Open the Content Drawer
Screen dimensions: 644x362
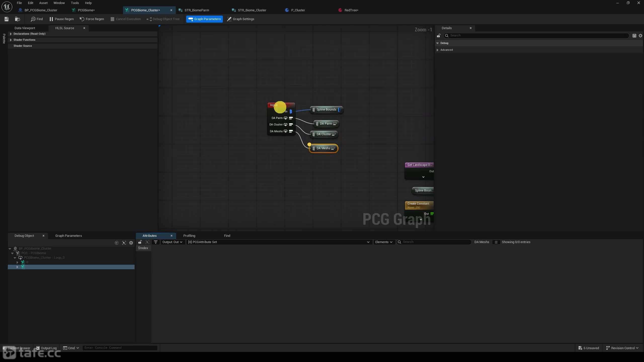tap(17, 348)
